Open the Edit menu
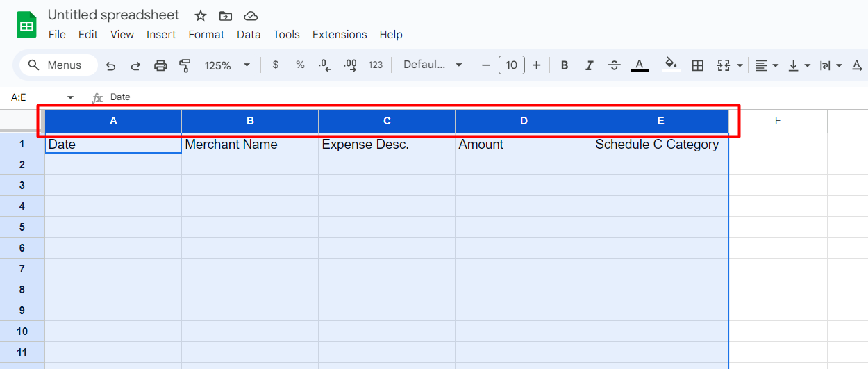This screenshot has width=868, height=369. tap(88, 34)
